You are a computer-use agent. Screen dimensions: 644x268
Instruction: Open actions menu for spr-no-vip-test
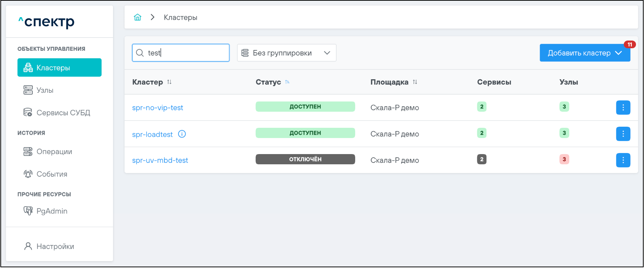[623, 107]
